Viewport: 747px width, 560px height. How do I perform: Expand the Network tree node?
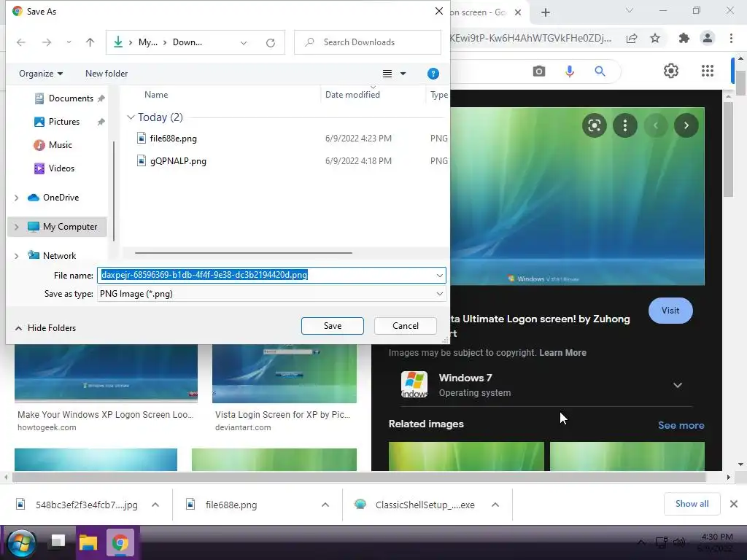click(16, 256)
